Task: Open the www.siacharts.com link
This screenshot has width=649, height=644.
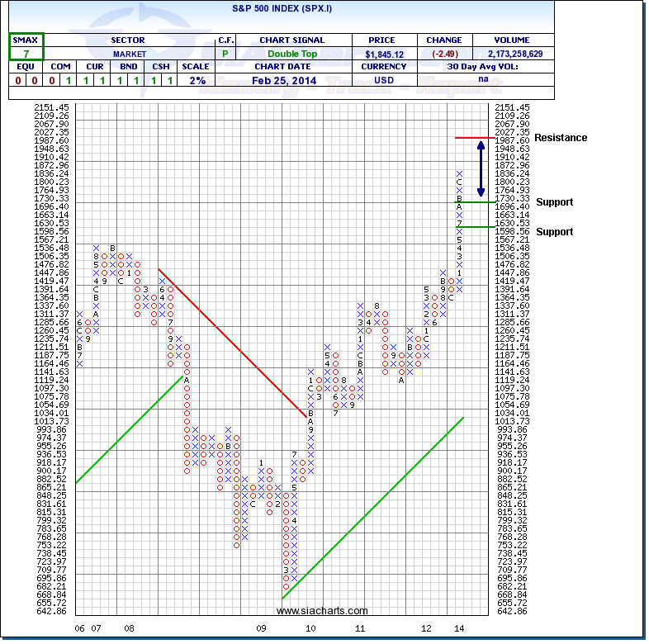Action: pos(322,611)
